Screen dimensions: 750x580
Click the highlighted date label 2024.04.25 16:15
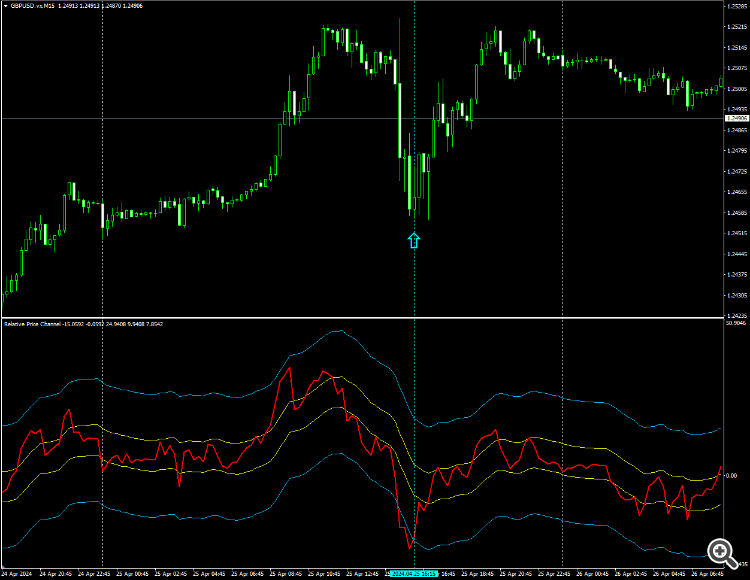[413, 574]
